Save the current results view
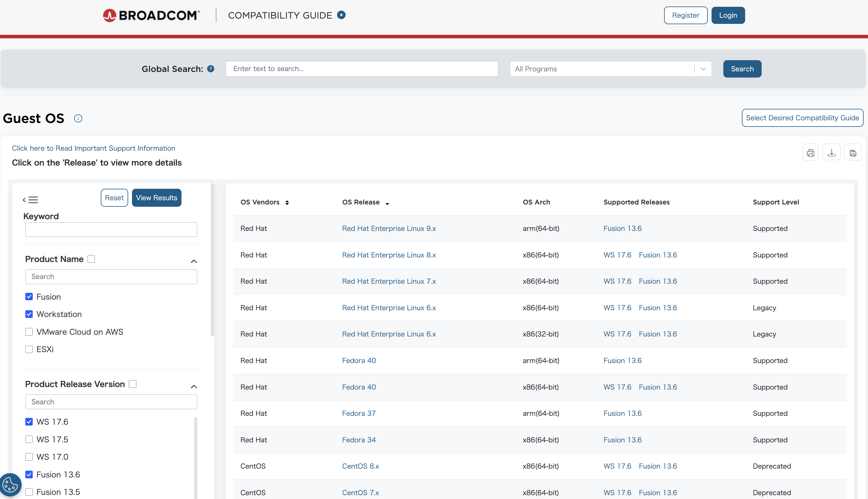Image resolution: width=868 pixels, height=499 pixels. tap(853, 152)
